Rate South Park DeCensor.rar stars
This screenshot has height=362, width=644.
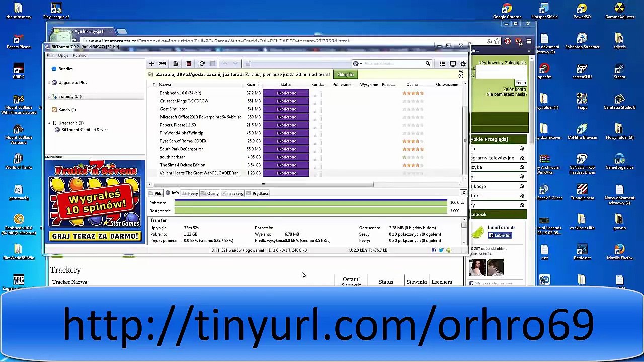[x=413, y=149]
